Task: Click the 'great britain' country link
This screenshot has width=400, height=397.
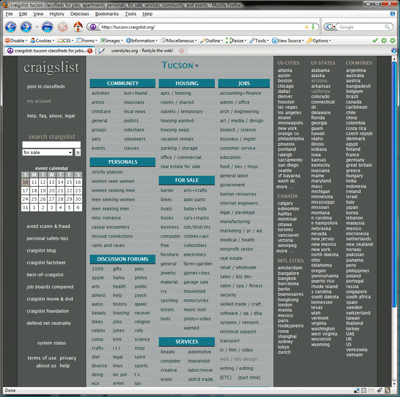Action: (359, 165)
